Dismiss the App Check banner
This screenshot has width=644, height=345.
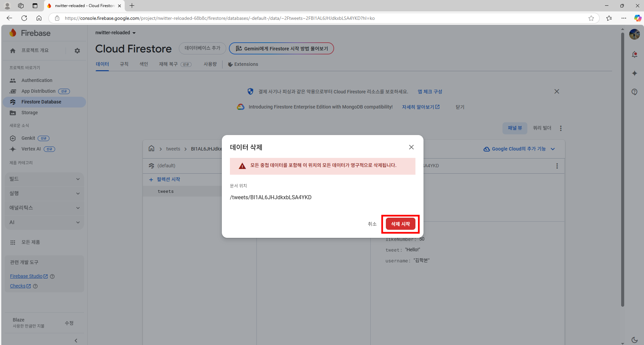[x=557, y=91]
